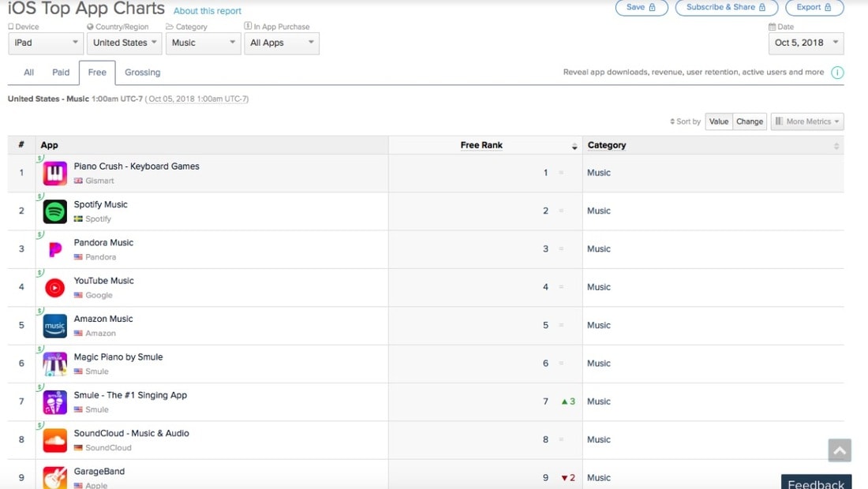This screenshot has height=489, width=868.
Task: Click the Free Rank column header
Action: [x=481, y=145]
